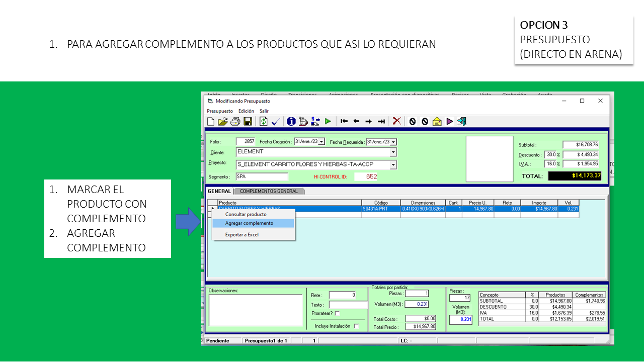The width and height of the screenshot is (644, 362).
Task: Switch to COMPLEMENTOS GENERAL tab
Action: (269, 191)
